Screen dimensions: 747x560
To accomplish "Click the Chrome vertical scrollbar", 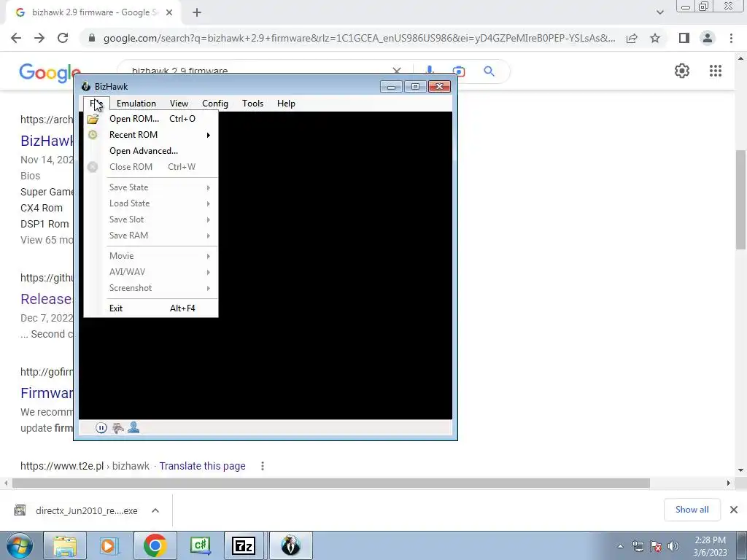I will point(740,200).
